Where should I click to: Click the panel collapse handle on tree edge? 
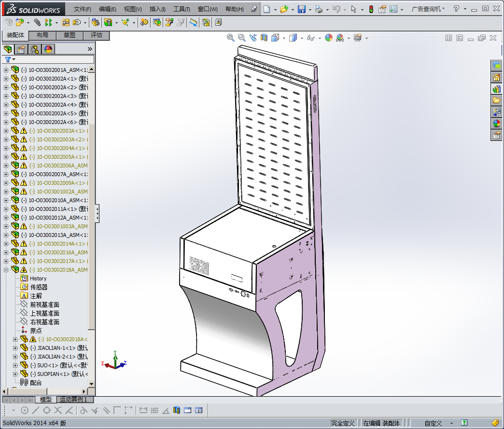click(97, 213)
